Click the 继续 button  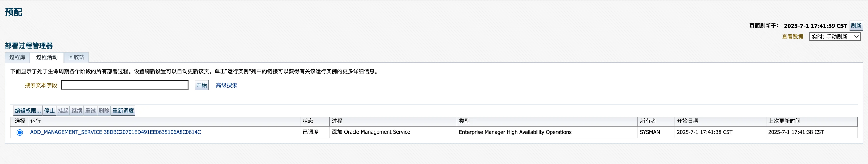click(77, 111)
